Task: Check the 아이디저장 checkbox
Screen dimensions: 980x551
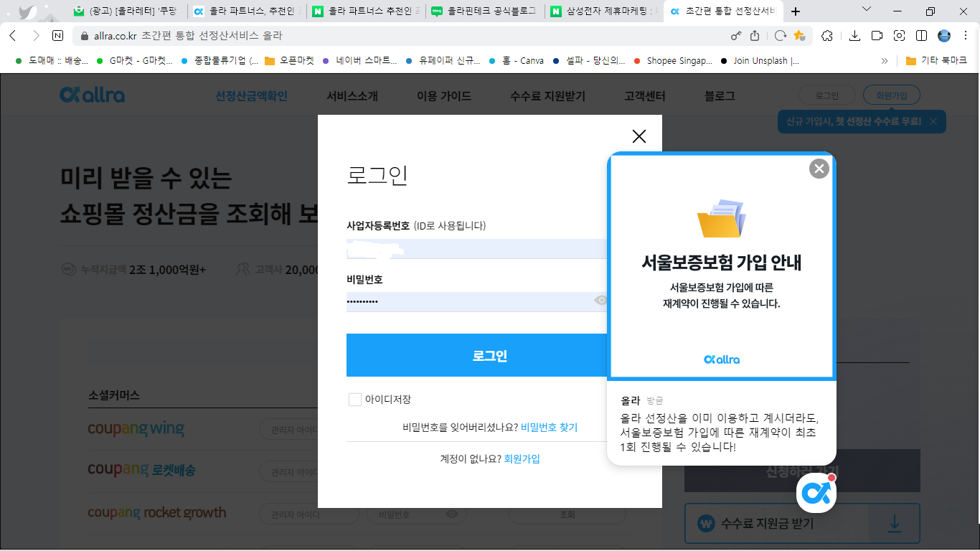Action: (354, 400)
